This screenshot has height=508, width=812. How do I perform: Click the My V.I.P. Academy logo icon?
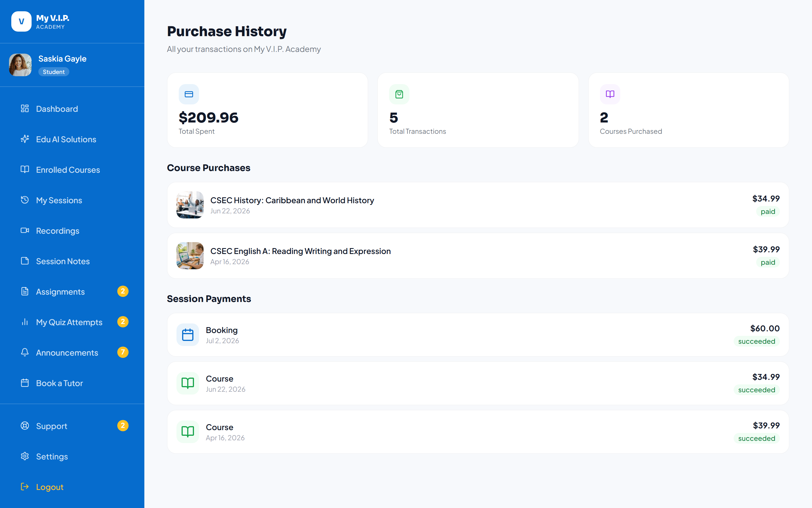(x=21, y=21)
